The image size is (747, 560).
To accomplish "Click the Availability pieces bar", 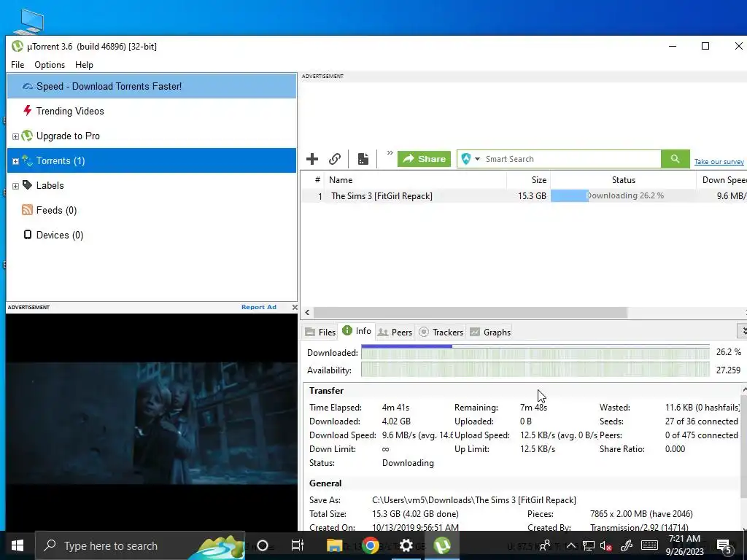I will click(535, 370).
